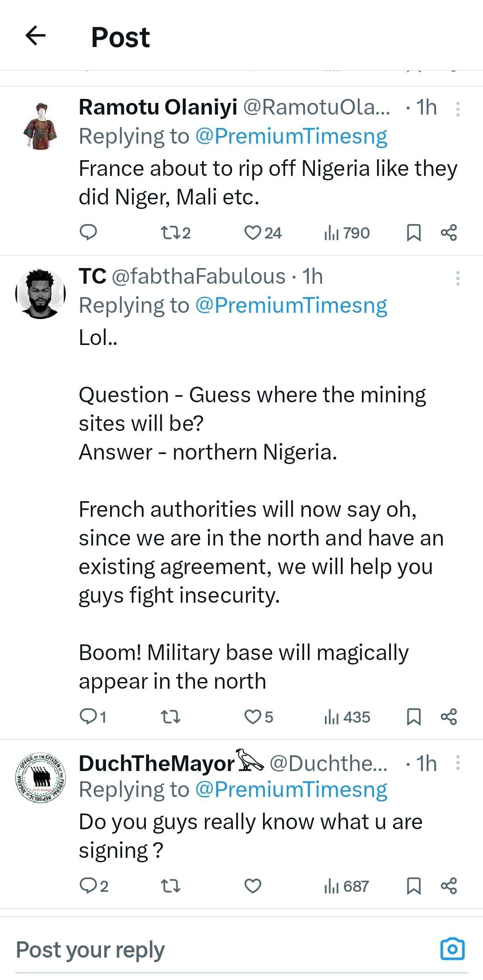Image resolution: width=483 pixels, height=980 pixels.
Task: Repost Ramotu Olaniyi's reply
Action: pos(170,233)
